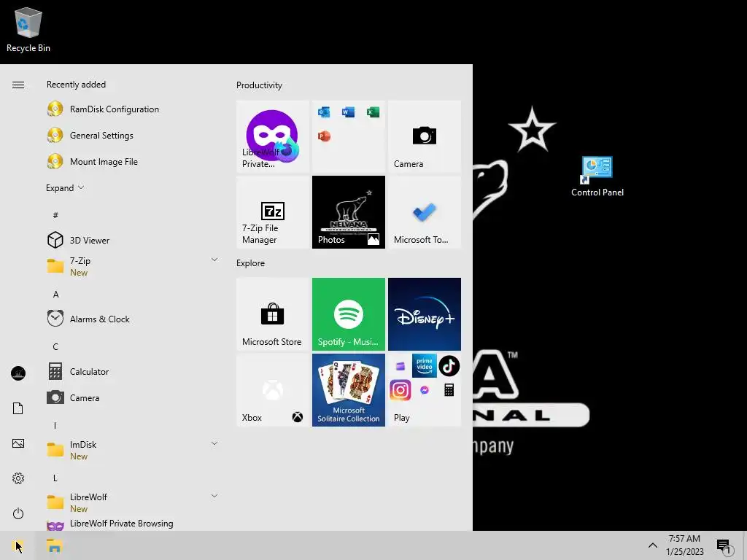Expand the recently added list

click(x=65, y=187)
